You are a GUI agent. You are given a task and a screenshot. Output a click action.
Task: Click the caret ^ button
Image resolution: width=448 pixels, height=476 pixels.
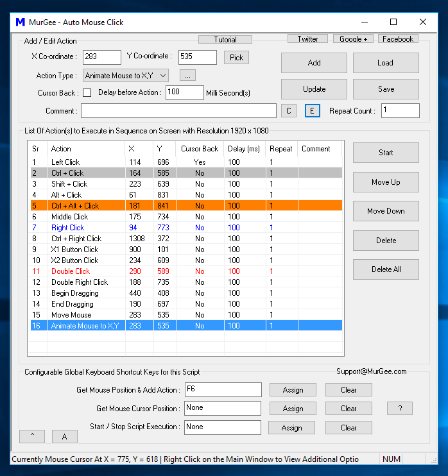pos(32,436)
